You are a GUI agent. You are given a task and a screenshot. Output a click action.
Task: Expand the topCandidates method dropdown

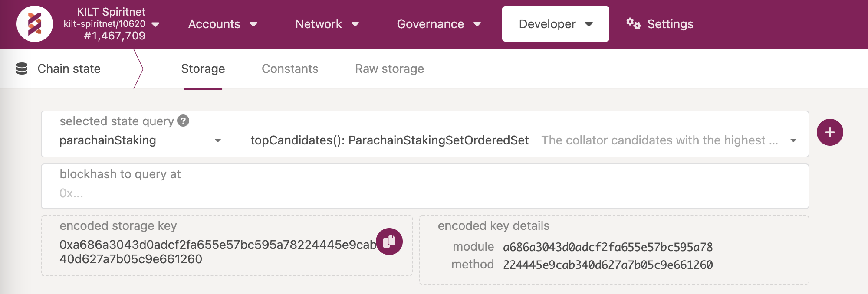pos(793,140)
